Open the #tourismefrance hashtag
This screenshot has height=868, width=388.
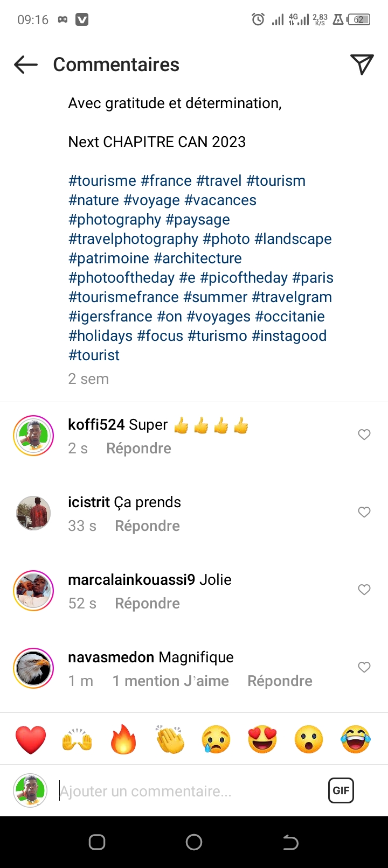123,297
